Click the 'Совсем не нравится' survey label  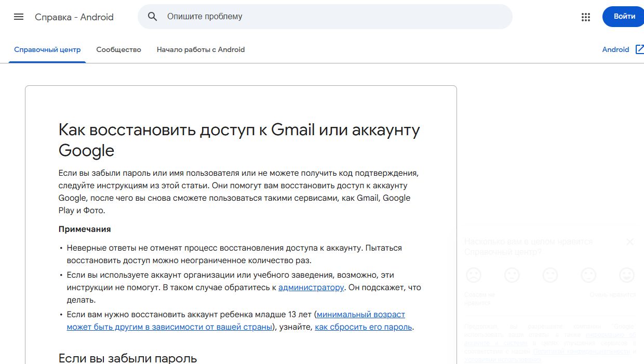tap(479, 298)
